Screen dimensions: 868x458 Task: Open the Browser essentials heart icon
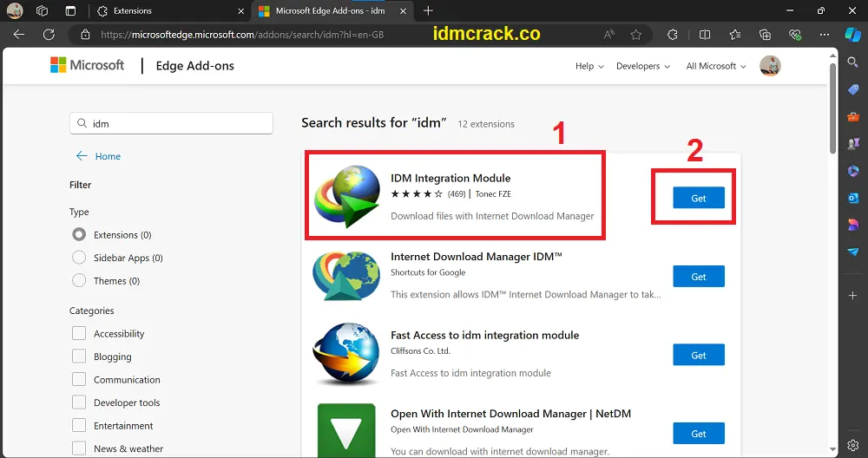(795, 35)
